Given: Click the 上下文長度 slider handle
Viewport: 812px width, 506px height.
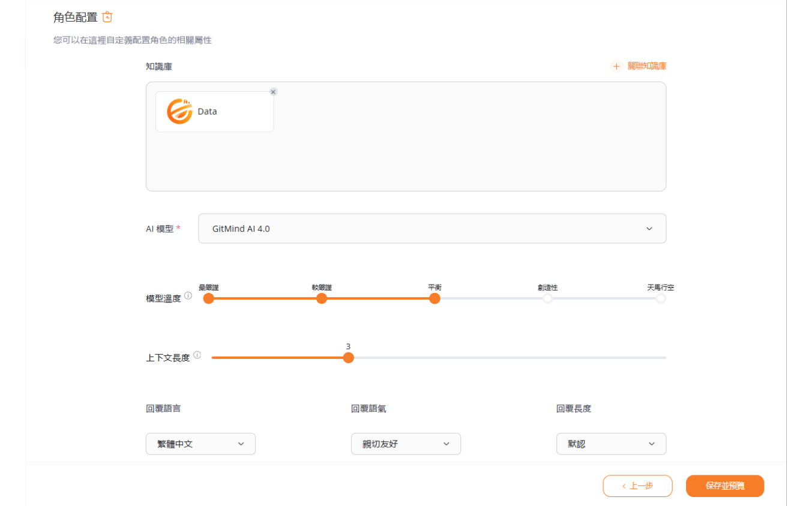Looking at the screenshot, I should [x=348, y=358].
